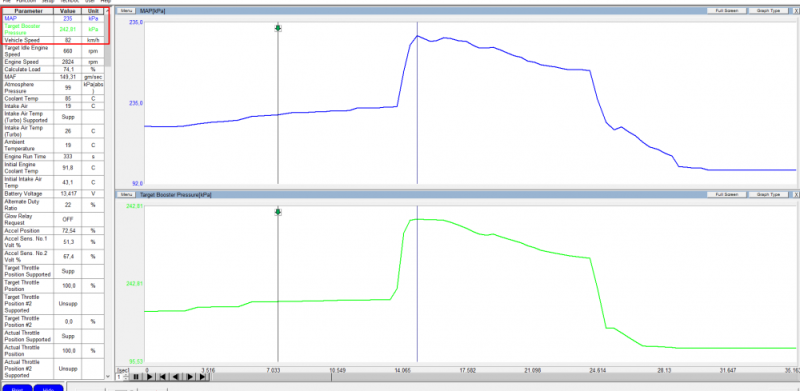Open Menu of Target Booster Pressure graph

pos(127,194)
